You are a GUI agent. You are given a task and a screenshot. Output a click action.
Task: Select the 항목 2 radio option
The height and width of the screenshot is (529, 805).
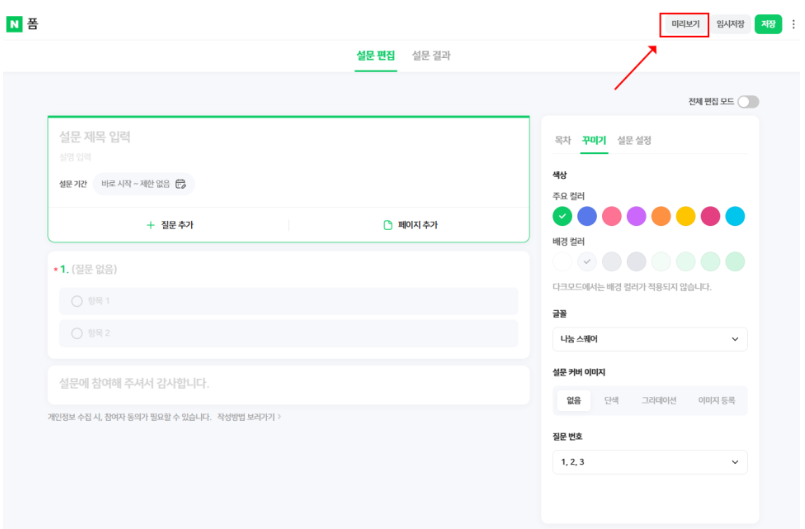click(77, 333)
